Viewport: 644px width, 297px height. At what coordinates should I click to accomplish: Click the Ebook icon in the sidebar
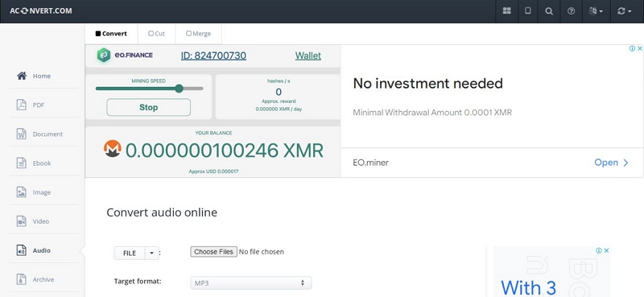pos(22,163)
